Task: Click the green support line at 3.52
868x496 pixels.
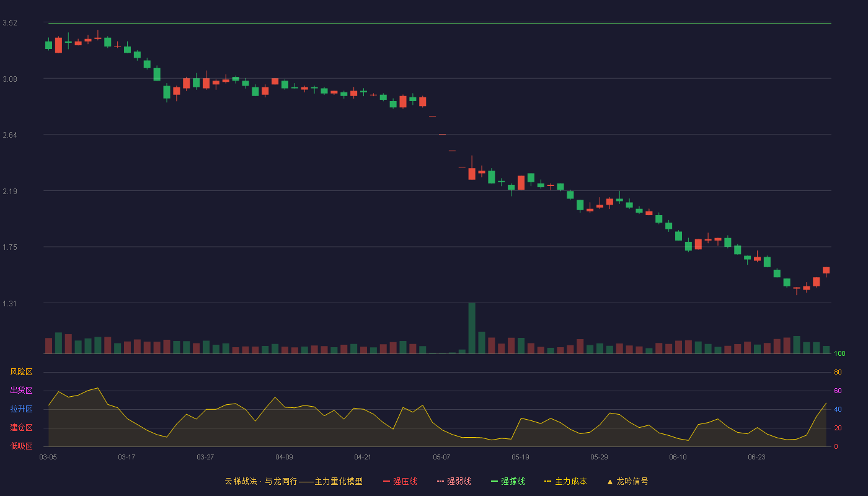Action: click(x=440, y=24)
